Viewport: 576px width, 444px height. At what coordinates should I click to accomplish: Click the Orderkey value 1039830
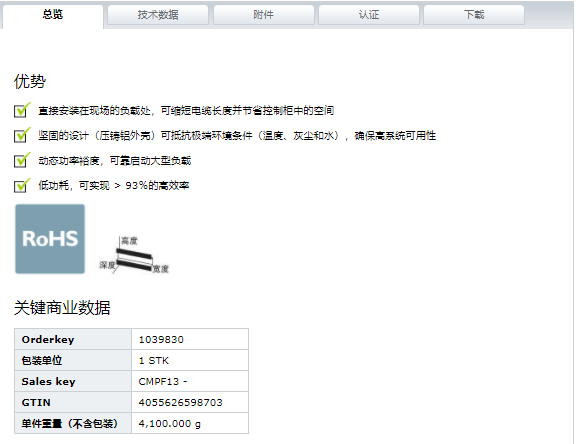click(161, 339)
